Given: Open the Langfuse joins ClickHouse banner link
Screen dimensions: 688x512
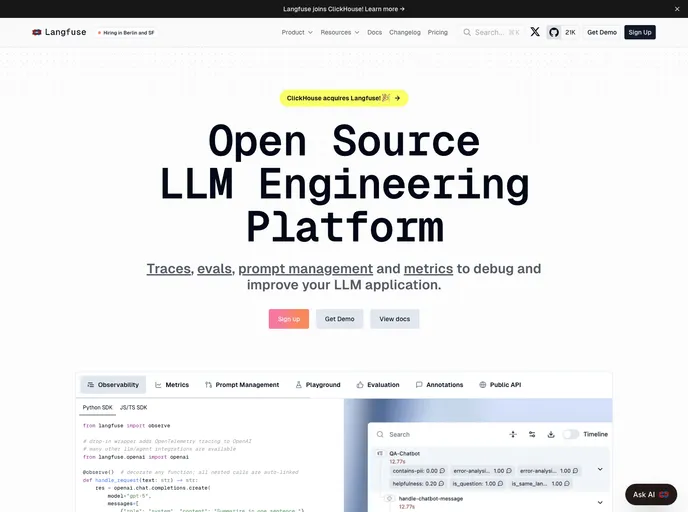Looking at the screenshot, I should pos(344,9).
